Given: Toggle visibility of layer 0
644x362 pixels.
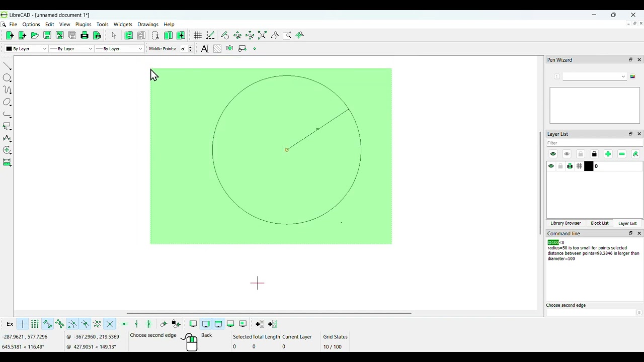Looking at the screenshot, I should coord(551,166).
